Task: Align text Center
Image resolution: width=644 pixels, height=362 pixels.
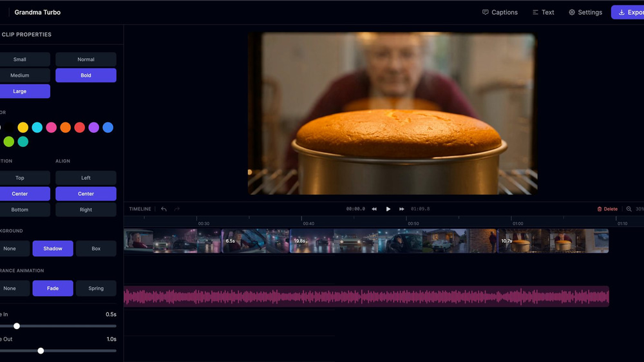Action: (x=86, y=193)
